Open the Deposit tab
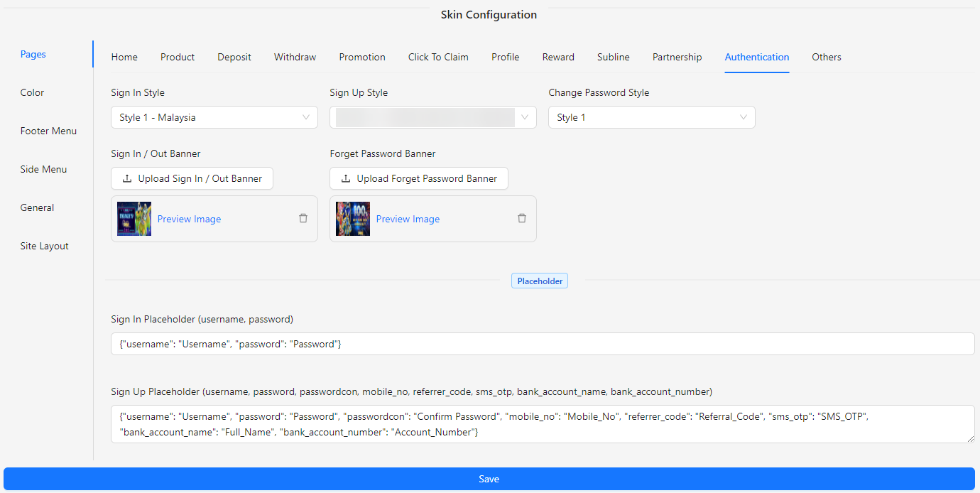 (234, 57)
